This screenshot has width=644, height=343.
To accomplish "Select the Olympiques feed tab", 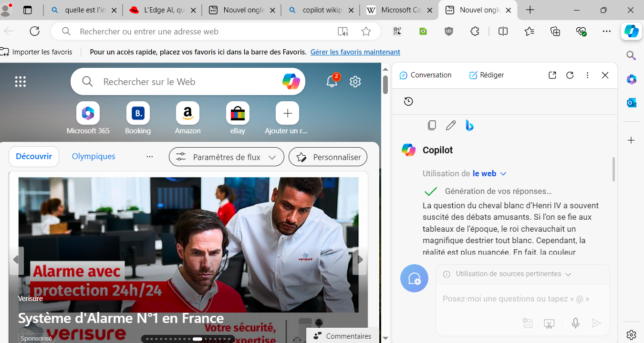I will click(x=93, y=156).
